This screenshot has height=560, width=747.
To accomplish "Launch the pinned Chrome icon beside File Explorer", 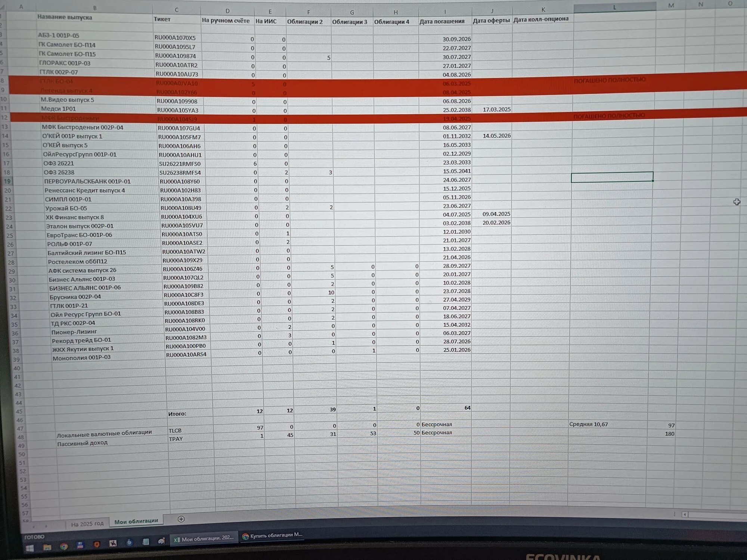I will [64, 547].
